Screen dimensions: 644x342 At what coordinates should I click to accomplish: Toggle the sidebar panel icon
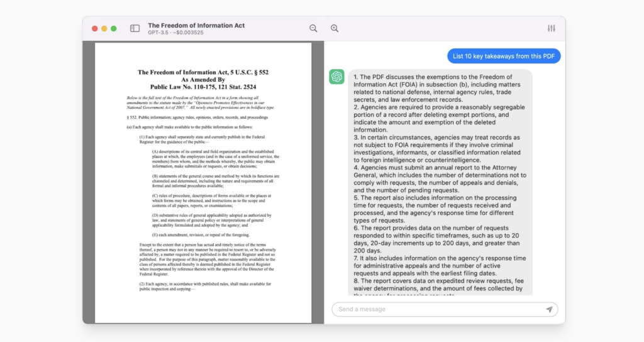coord(135,28)
